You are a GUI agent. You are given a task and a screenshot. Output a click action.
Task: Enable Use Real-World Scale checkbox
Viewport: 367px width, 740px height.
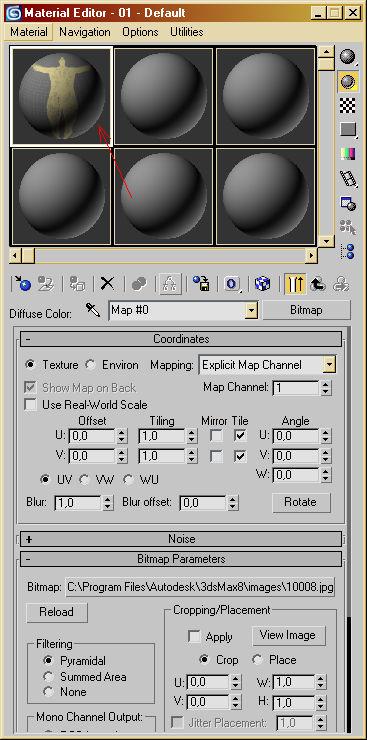point(31,405)
